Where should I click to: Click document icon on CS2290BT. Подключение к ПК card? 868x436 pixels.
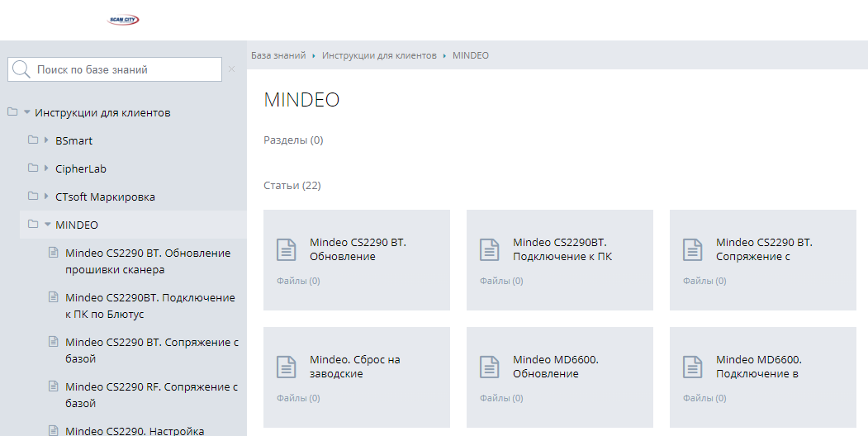(490, 249)
